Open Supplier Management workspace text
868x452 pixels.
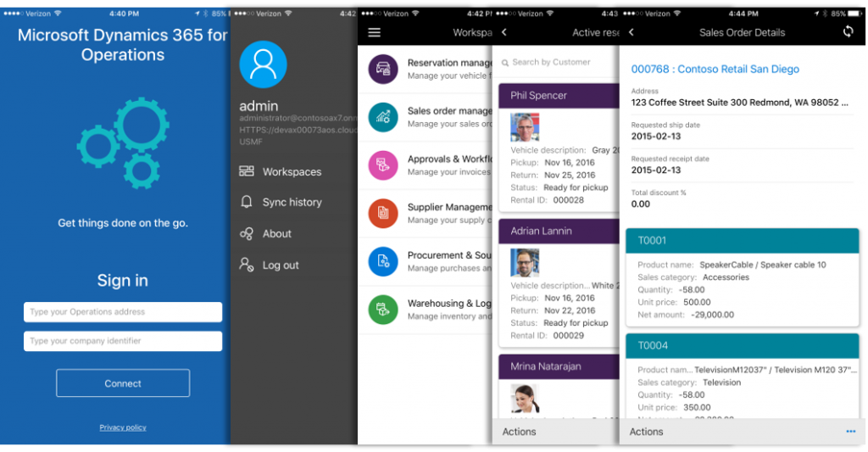449,207
